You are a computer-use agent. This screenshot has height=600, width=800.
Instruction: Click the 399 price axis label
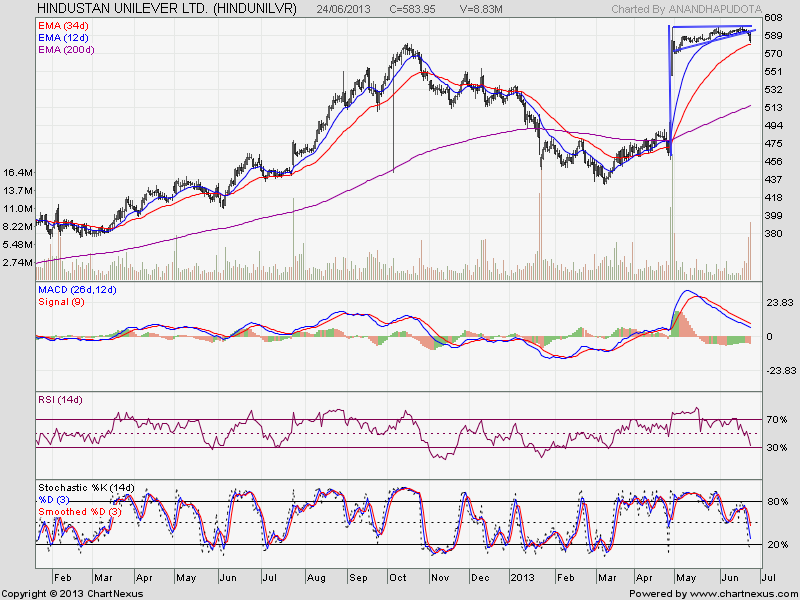tap(773, 216)
